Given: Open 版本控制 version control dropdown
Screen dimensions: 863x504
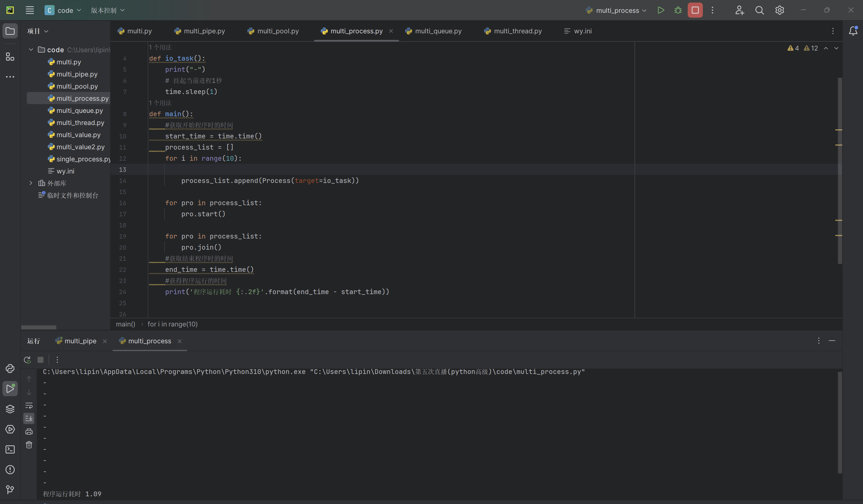Looking at the screenshot, I should point(108,10).
